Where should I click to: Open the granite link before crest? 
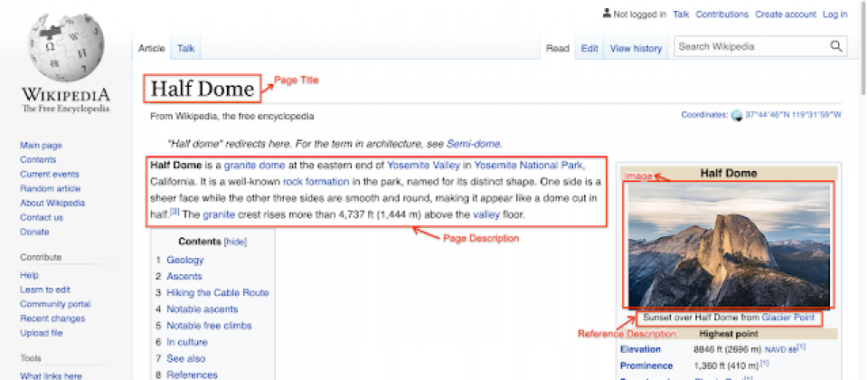pos(219,214)
